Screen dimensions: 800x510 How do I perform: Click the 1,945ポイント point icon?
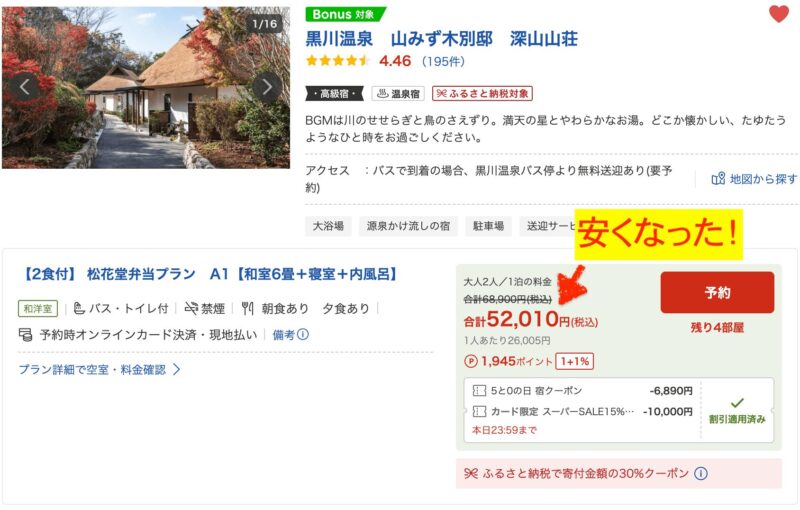click(470, 362)
